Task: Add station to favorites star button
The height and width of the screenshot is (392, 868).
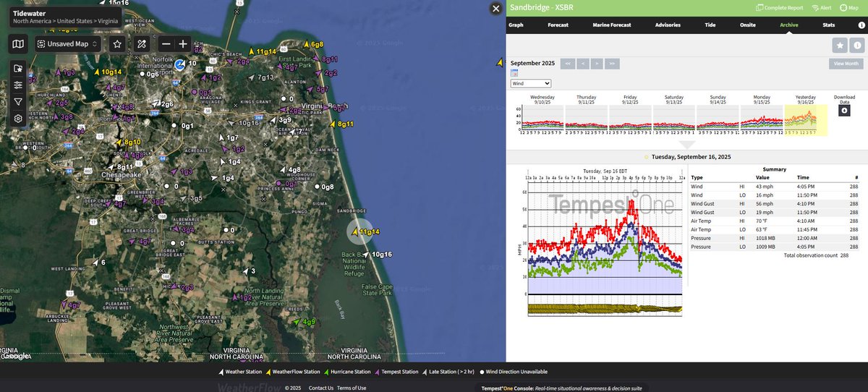Action: tap(840, 46)
